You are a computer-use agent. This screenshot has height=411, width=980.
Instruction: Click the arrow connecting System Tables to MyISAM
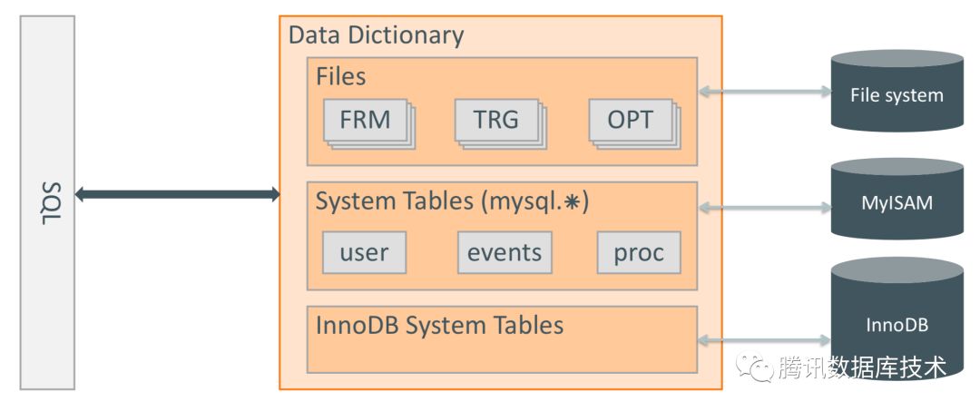[764, 207]
